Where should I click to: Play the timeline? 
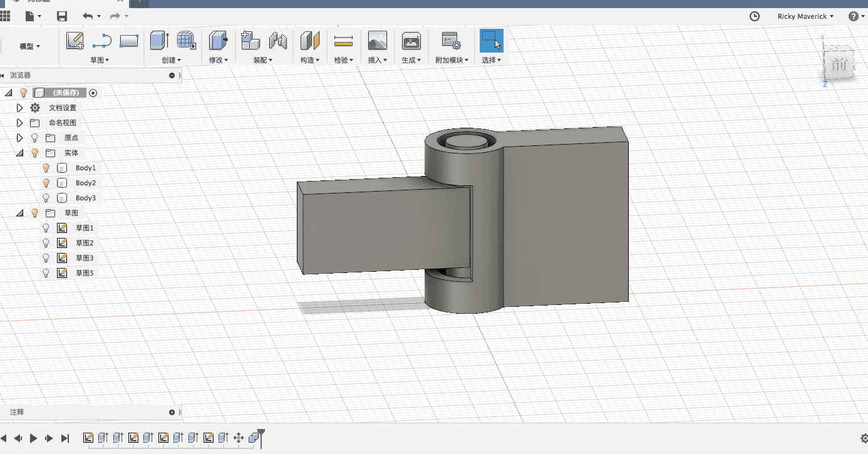click(34, 438)
